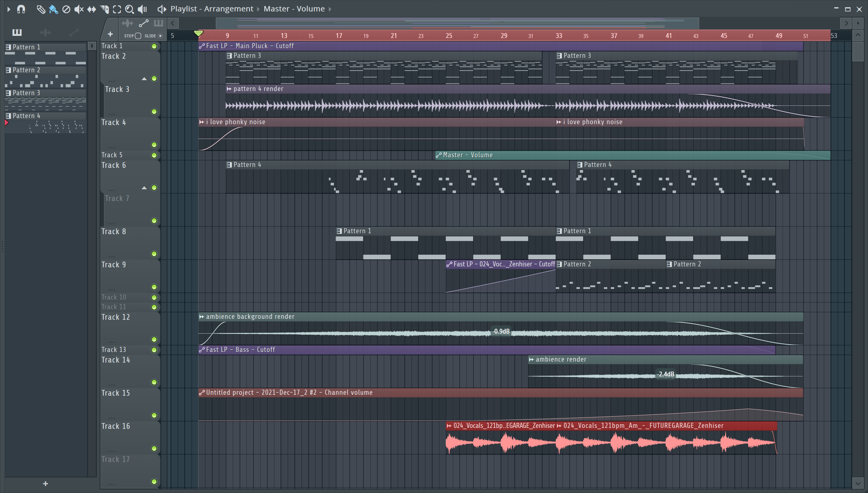Open the 'ambience background render' clip menu
Screen dimensions: 868x493
click(202, 317)
